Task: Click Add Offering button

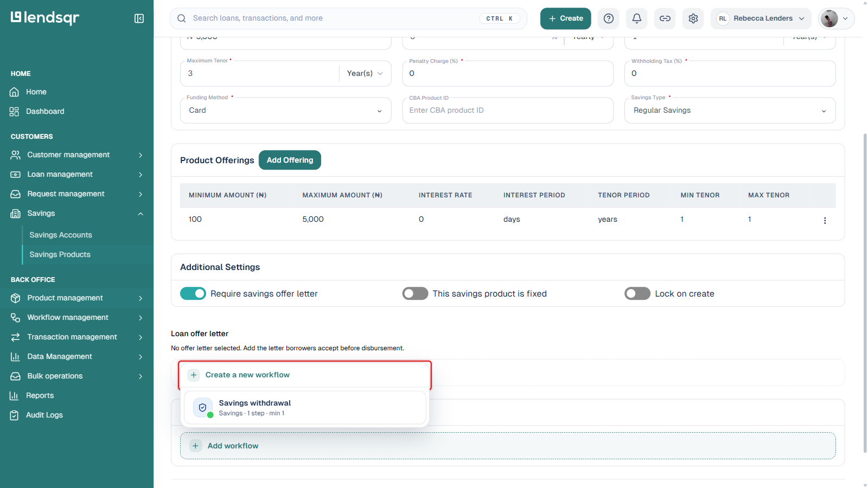Action: [290, 160]
